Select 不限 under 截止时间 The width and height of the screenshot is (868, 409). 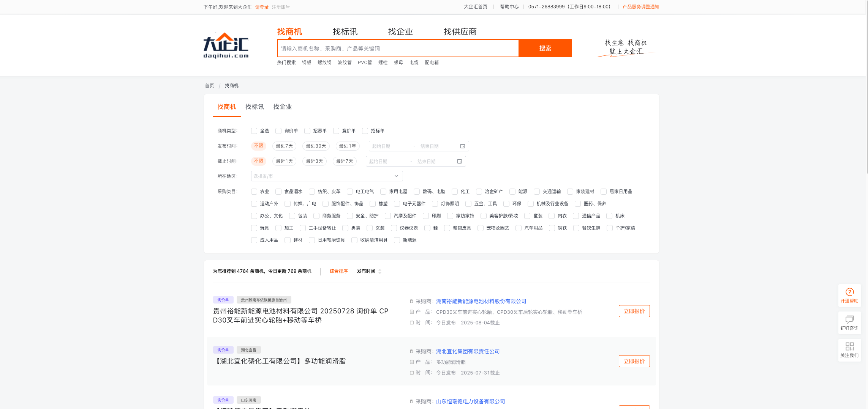click(x=259, y=161)
